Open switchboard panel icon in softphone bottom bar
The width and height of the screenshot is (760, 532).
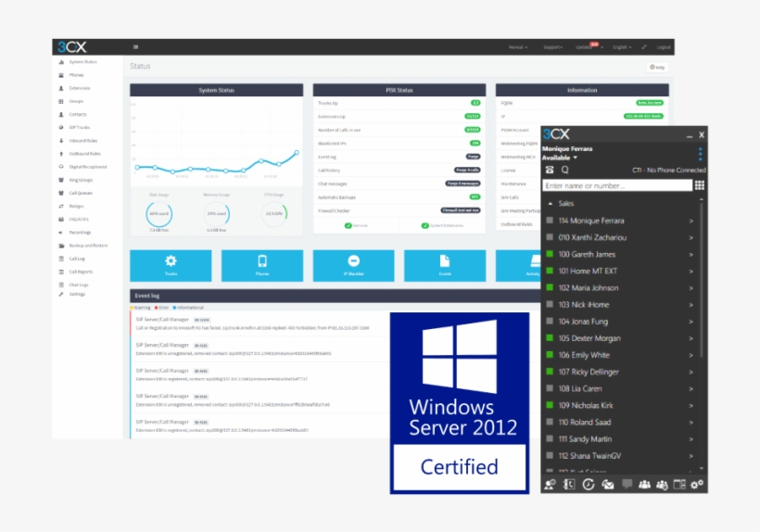[679, 485]
